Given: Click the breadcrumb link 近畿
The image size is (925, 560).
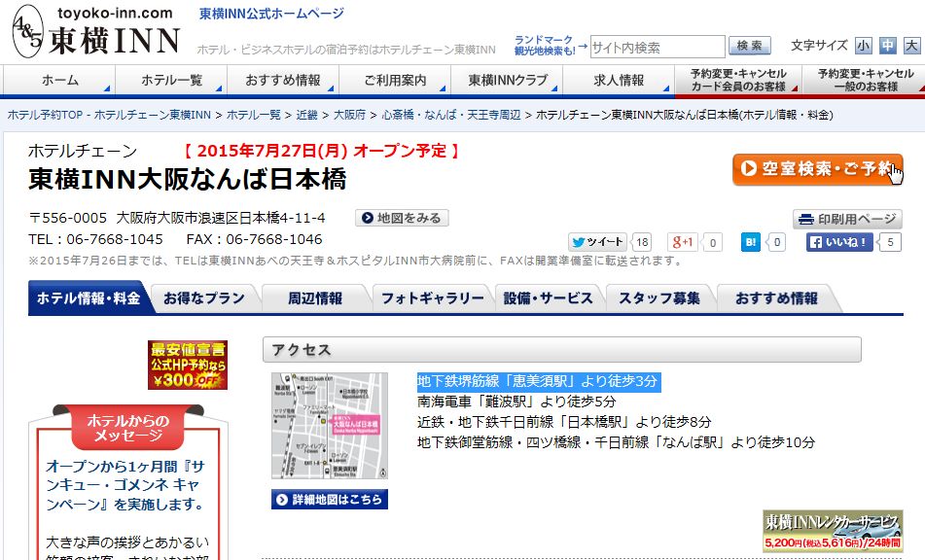Looking at the screenshot, I should (x=306, y=115).
